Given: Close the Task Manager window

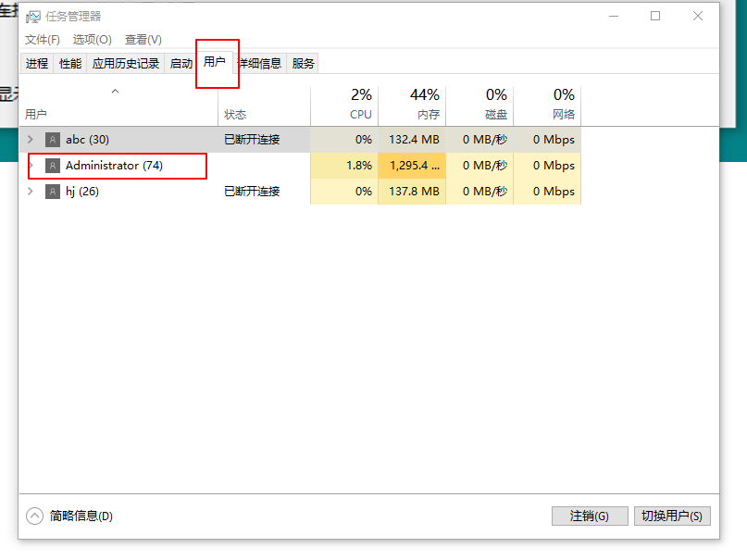Looking at the screenshot, I should pyautogui.click(x=698, y=16).
